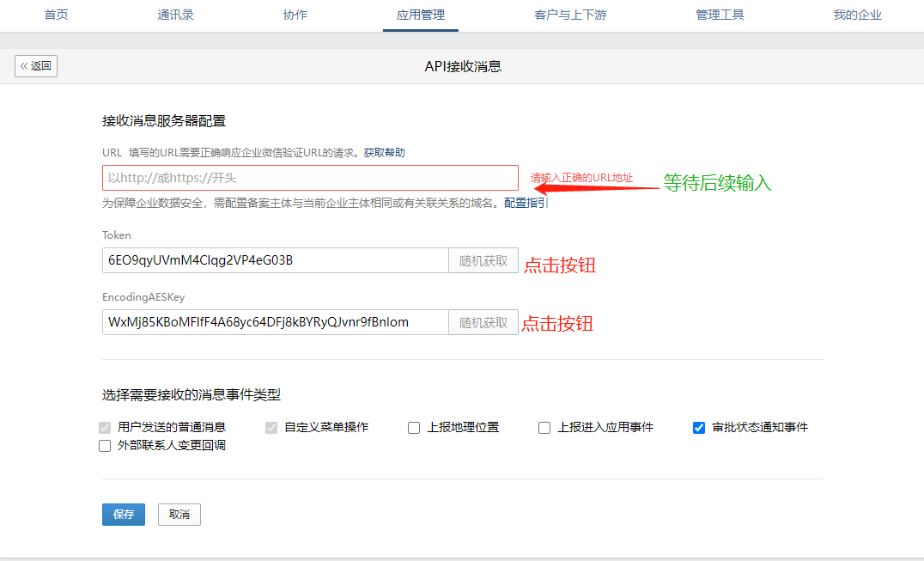Image resolution: width=924 pixels, height=561 pixels.
Task: Enable 上报地理位置 checkbox
Action: 414,428
